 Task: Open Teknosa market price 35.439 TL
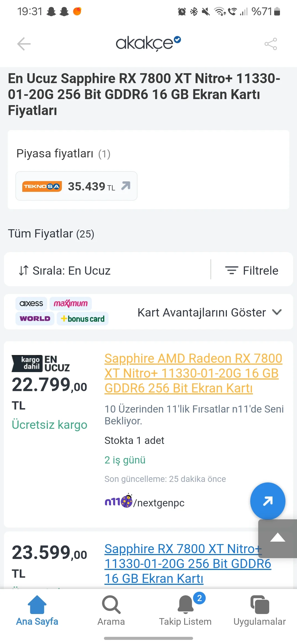pyautogui.click(x=76, y=186)
